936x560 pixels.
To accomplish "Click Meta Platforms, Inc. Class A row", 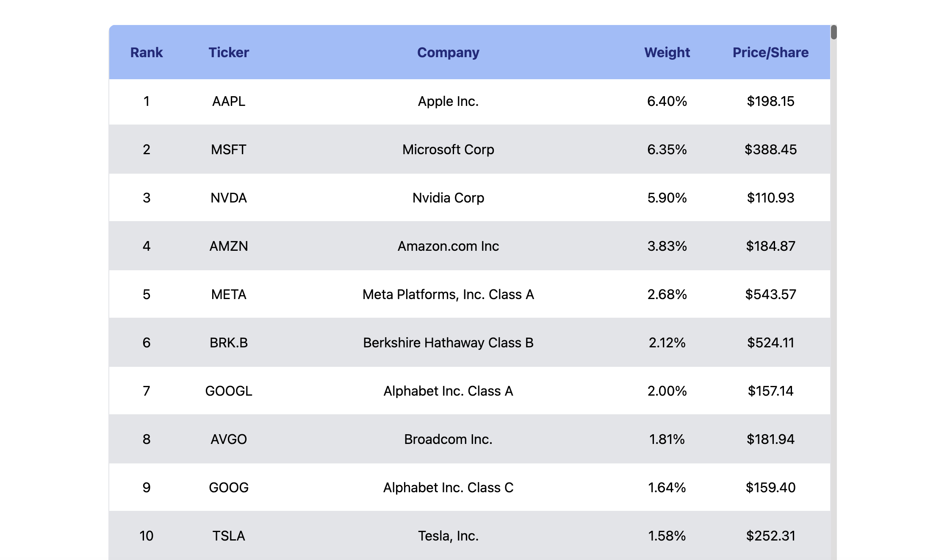I will (448, 294).
